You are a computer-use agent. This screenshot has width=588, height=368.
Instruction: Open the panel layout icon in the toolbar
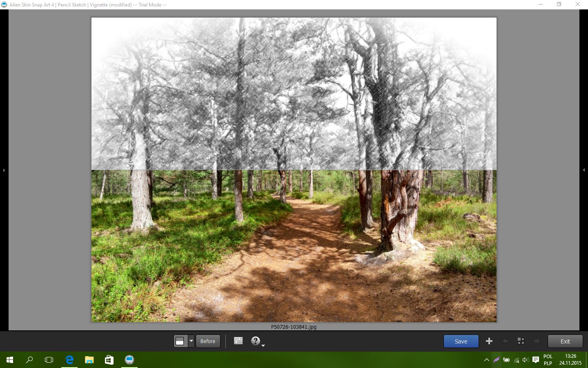(238, 341)
